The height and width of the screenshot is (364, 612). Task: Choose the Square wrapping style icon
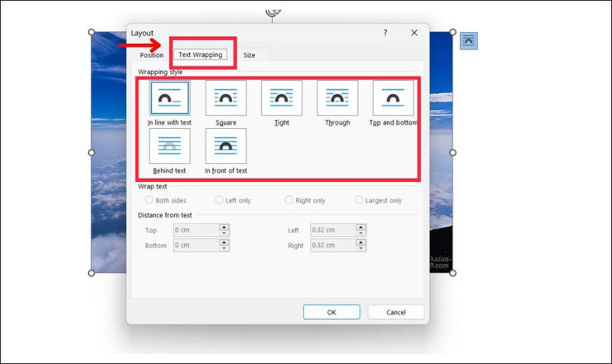coord(226,98)
